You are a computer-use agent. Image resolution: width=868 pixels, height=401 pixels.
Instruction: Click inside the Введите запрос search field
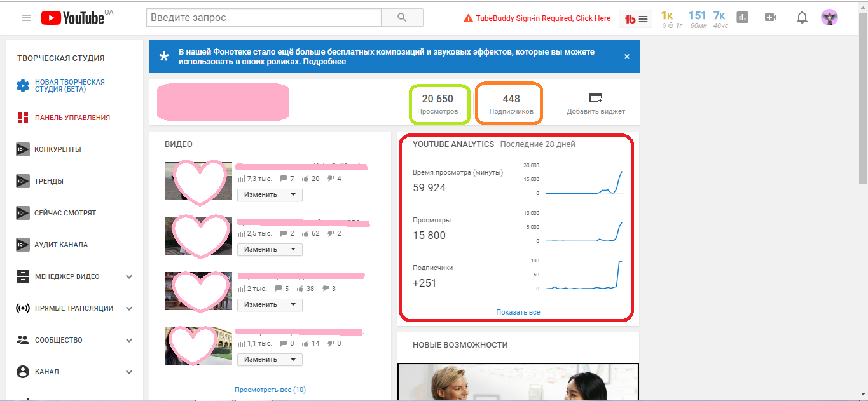[x=264, y=18]
